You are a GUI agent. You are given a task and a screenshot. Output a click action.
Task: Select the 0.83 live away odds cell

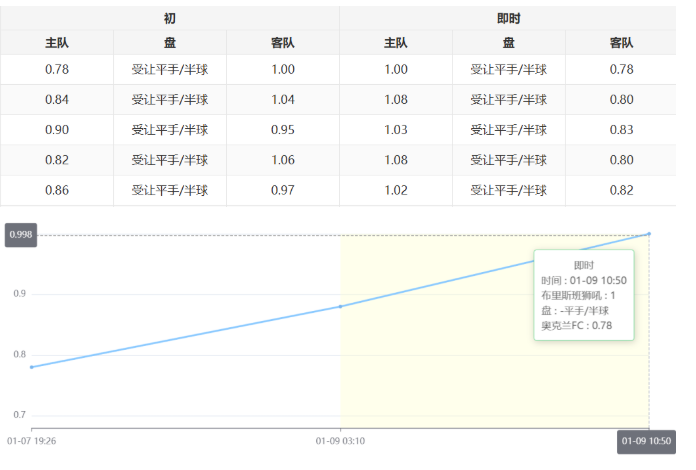coord(621,130)
